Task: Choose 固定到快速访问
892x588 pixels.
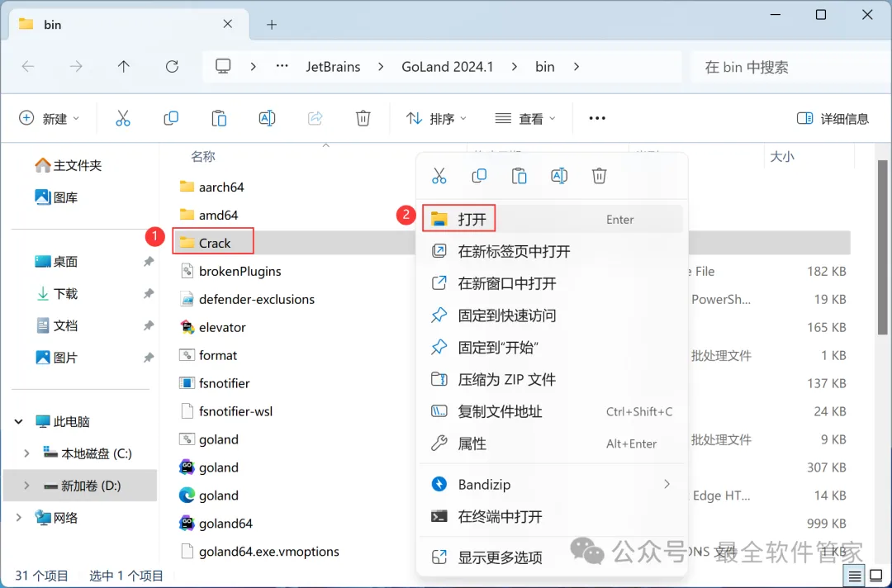Action: (x=552, y=315)
